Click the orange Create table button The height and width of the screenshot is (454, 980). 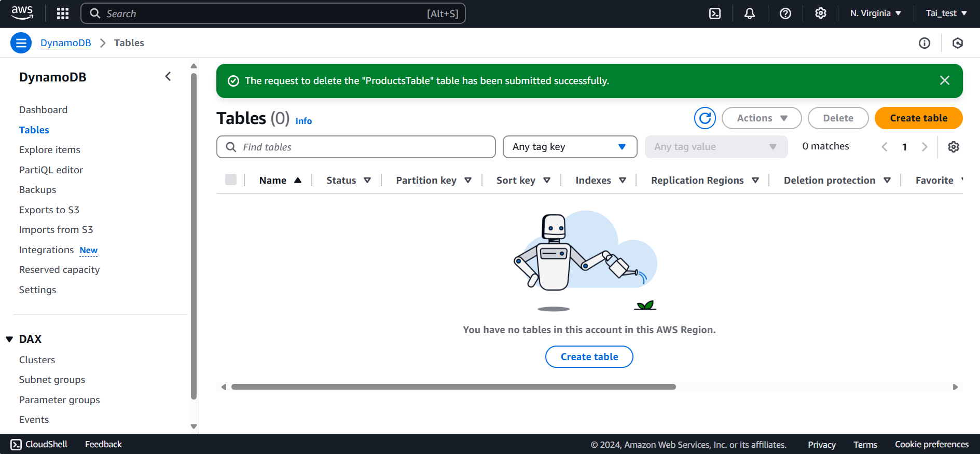918,118
